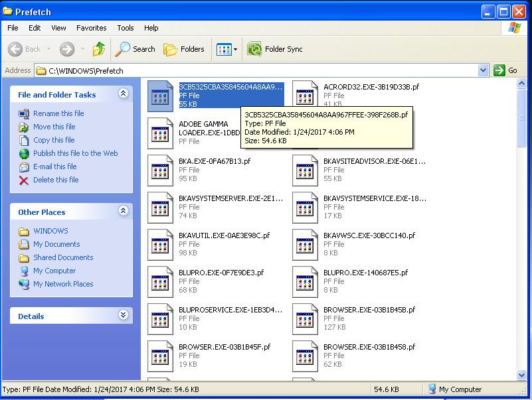Select the ACRORD32.EXE-3B19D33B.pf file icon

(306, 96)
